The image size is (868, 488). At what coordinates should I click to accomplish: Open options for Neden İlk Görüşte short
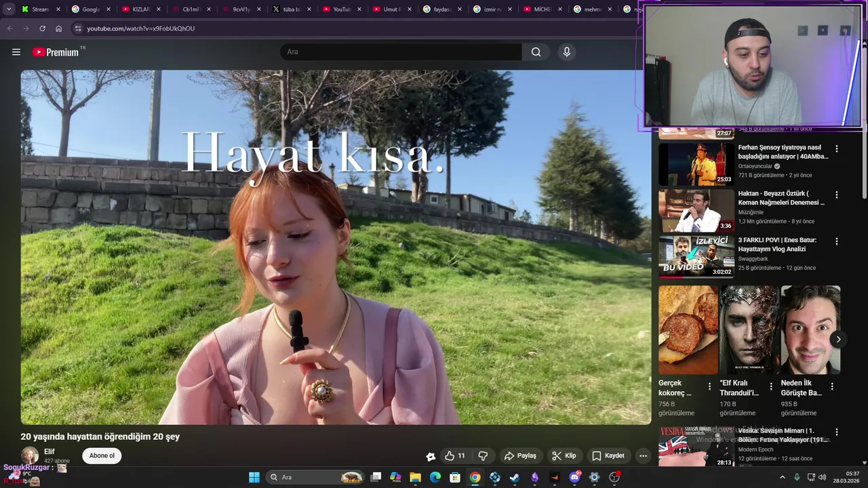[x=832, y=386]
